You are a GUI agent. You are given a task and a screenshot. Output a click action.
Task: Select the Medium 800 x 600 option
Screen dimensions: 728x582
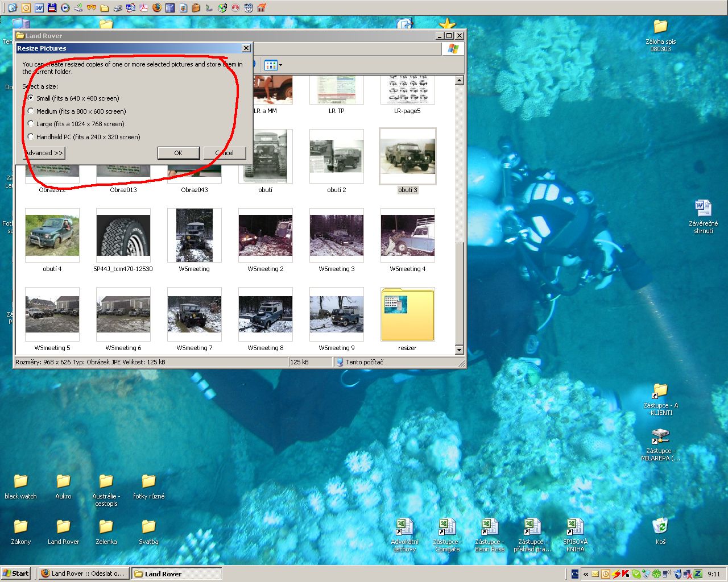point(31,111)
